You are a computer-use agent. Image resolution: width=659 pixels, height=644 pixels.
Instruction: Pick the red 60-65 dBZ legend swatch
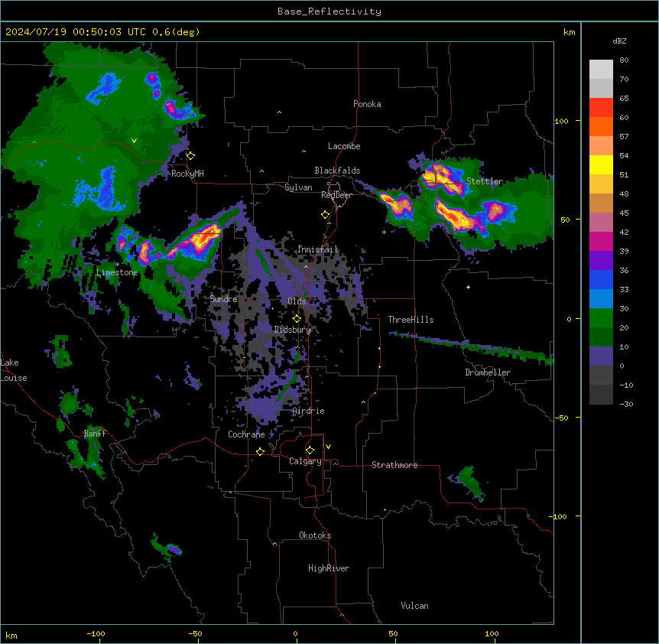(x=601, y=108)
